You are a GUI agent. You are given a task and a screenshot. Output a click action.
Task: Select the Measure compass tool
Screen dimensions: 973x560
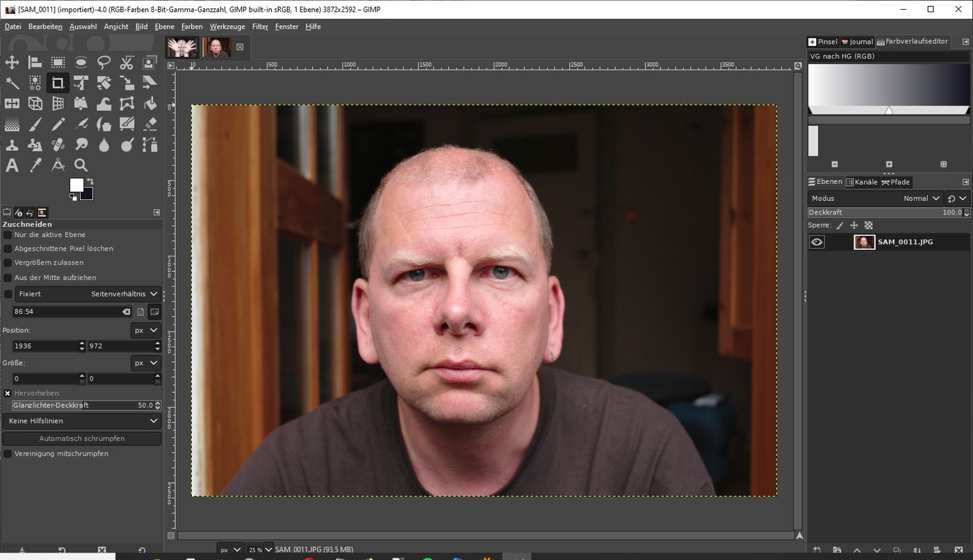(x=58, y=165)
